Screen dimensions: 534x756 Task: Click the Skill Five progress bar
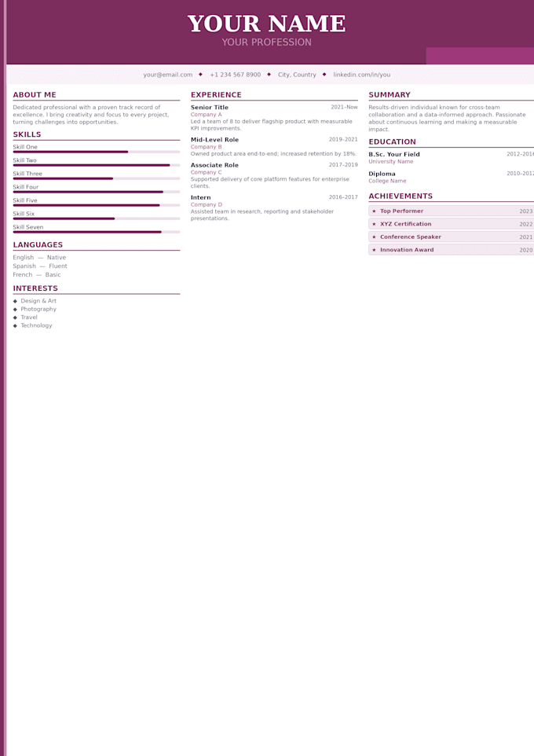(x=97, y=205)
